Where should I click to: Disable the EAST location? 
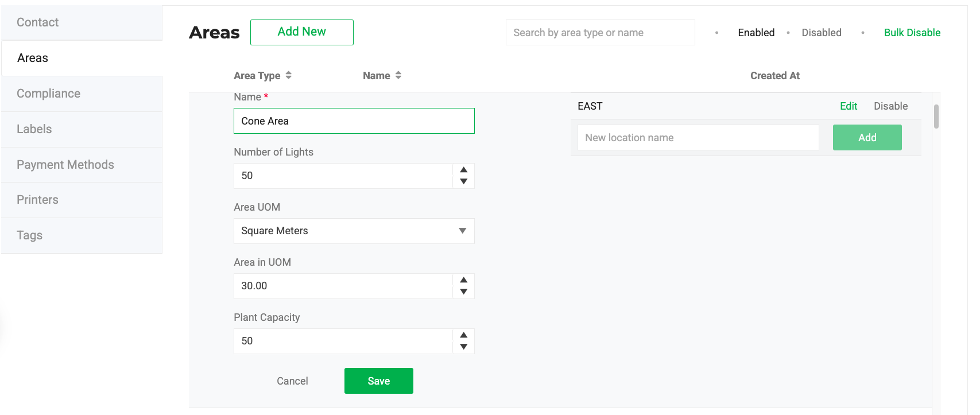click(x=890, y=106)
